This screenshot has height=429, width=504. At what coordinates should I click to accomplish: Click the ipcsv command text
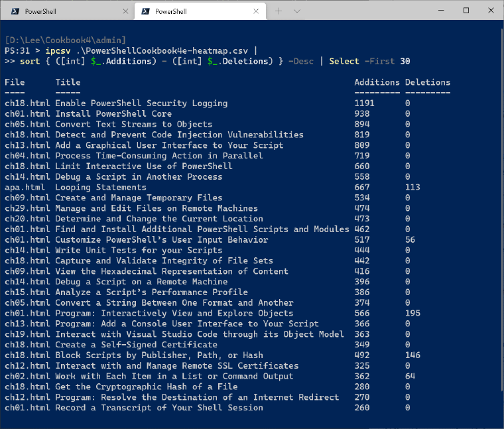[58, 51]
